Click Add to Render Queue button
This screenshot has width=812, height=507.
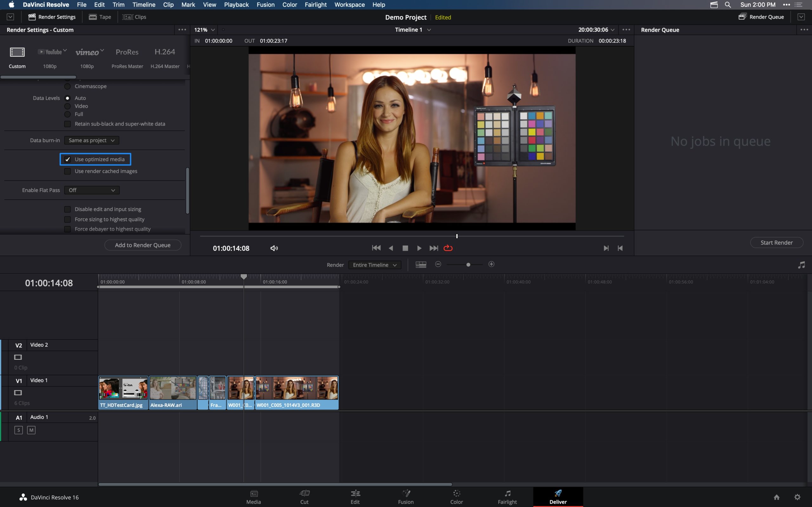pos(143,245)
